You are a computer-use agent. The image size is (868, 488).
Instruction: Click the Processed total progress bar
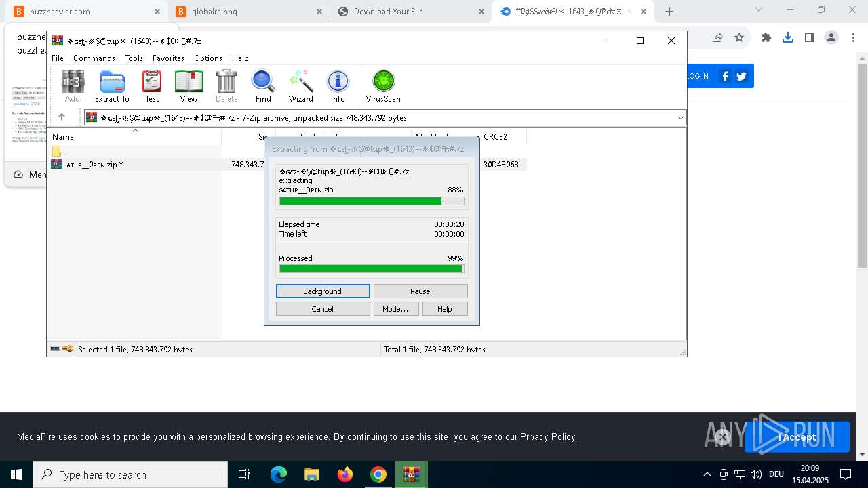click(372, 269)
